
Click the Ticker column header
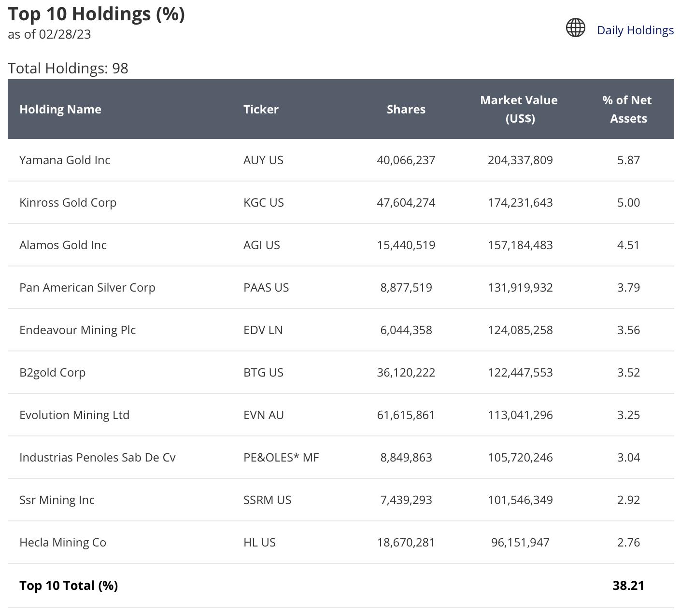point(261,109)
